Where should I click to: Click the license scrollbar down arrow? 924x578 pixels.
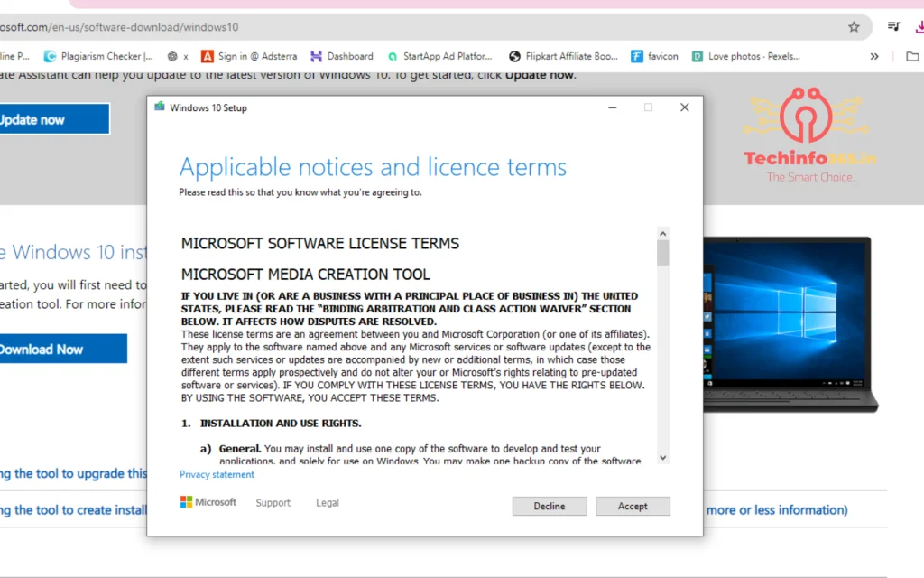pos(662,458)
